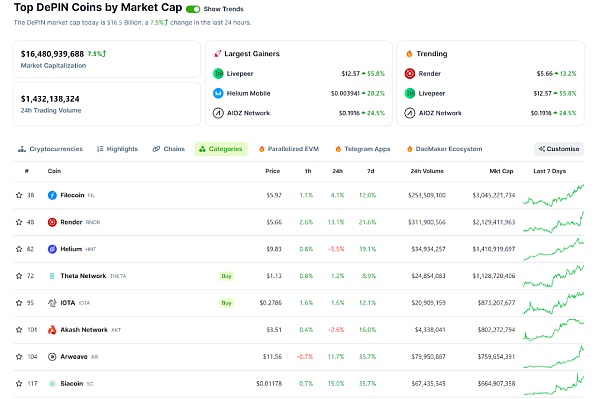Viewport: 600px width, 399px height.
Task: Open the Siacoin coin link
Action: coord(72,383)
